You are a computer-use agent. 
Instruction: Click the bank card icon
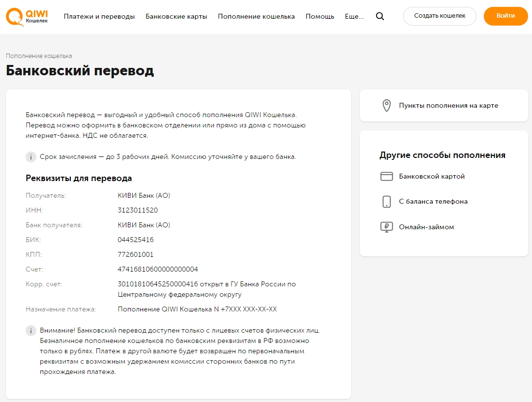tap(386, 176)
